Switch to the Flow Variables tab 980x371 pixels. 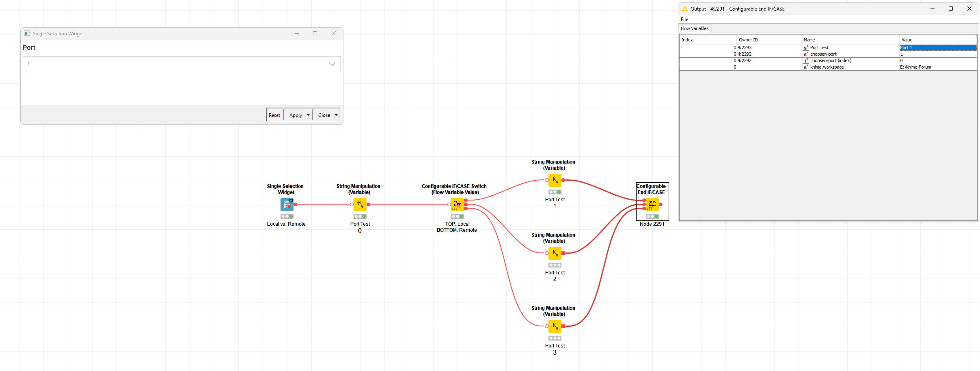pyautogui.click(x=695, y=28)
